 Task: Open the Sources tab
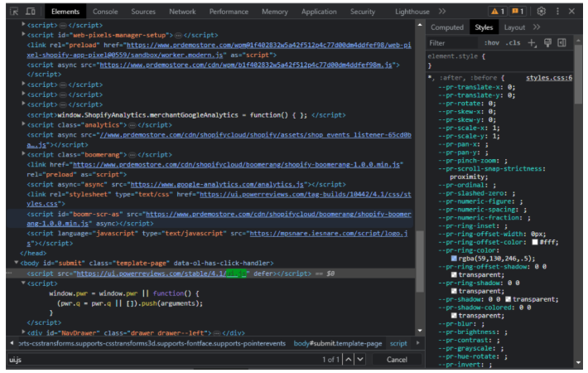(x=143, y=12)
